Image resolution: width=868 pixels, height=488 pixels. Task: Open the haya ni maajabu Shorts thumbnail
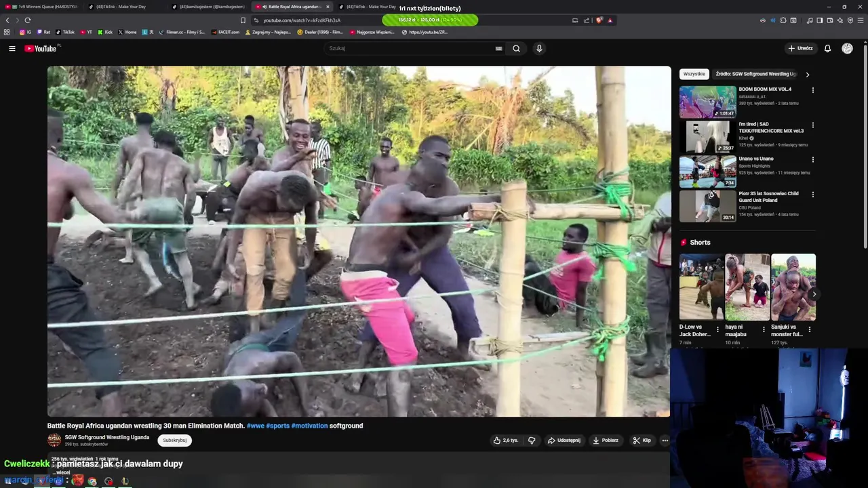tap(747, 287)
